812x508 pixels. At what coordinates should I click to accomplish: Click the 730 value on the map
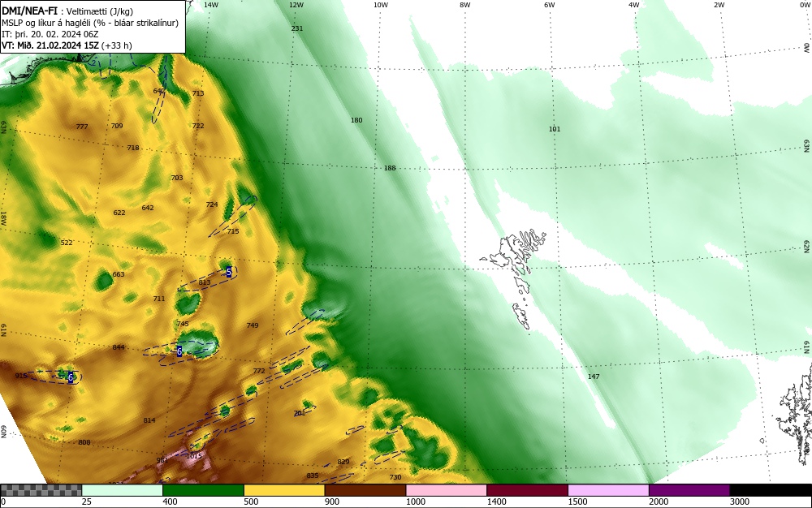tap(395, 477)
